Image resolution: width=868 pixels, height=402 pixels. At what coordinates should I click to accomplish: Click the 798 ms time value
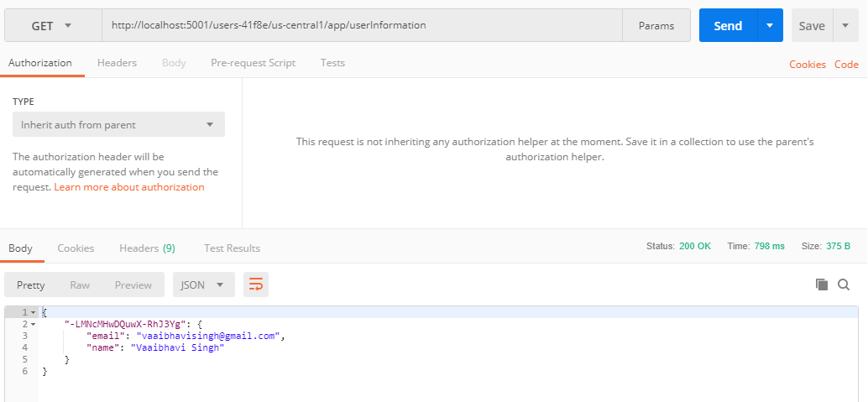(770, 246)
